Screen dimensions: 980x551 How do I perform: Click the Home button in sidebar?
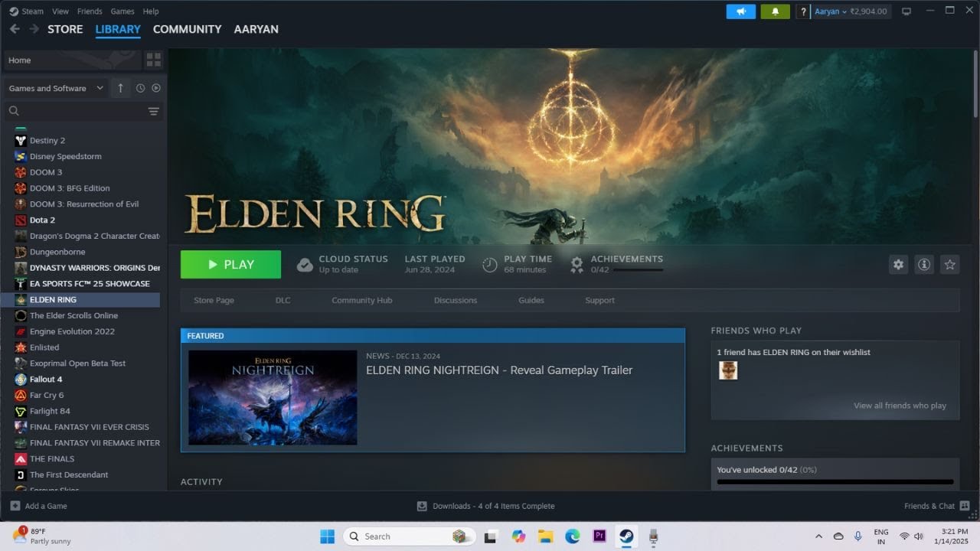[72, 60]
